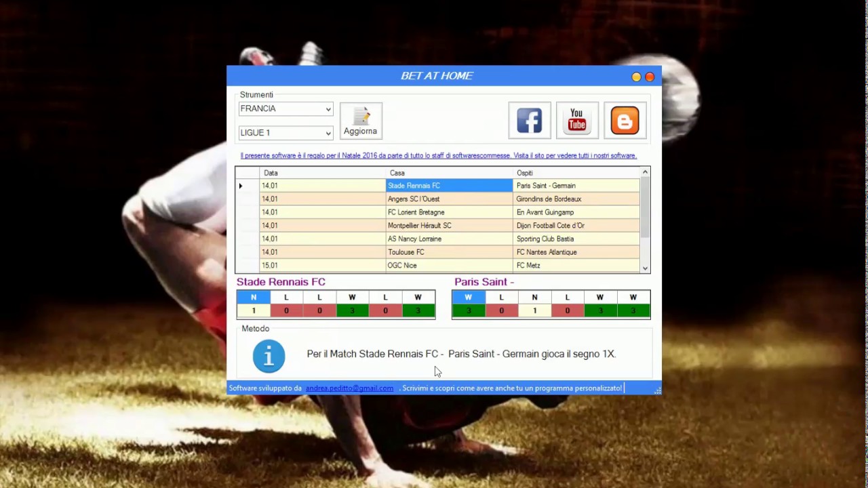This screenshot has width=868, height=488.
Task: Select the FC Metz cell
Action: click(576, 266)
